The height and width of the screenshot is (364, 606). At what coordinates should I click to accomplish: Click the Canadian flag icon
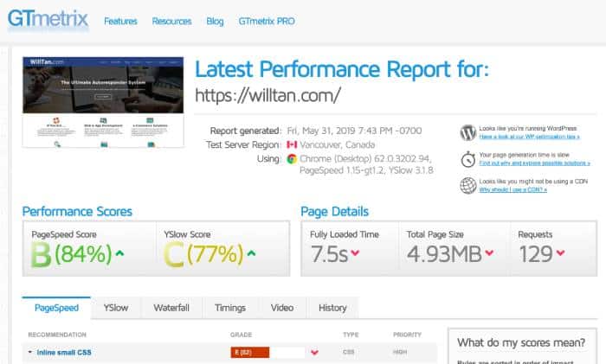tap(292, 144)
